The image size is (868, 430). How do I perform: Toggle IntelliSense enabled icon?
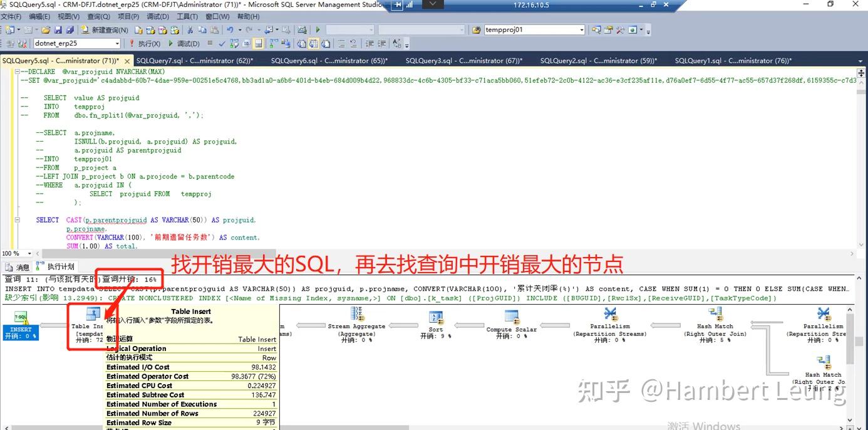pyautogui.click(x=259, y=43)
